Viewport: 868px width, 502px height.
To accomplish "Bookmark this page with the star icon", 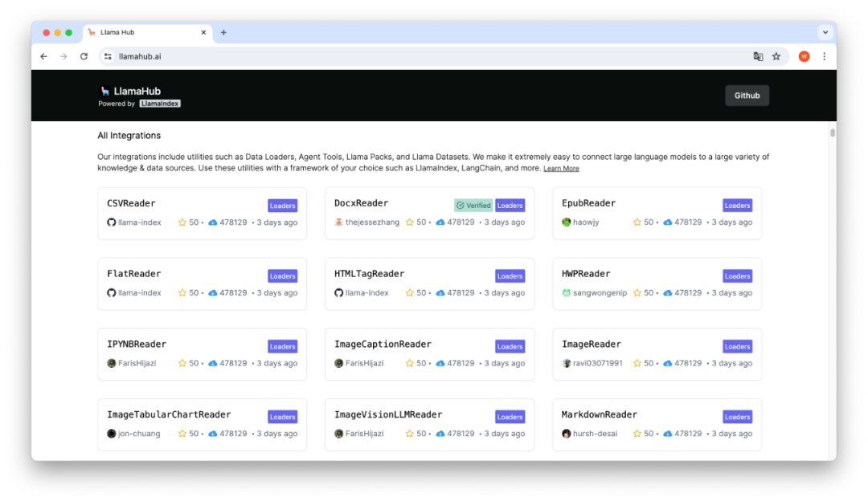I will [776, 56].
